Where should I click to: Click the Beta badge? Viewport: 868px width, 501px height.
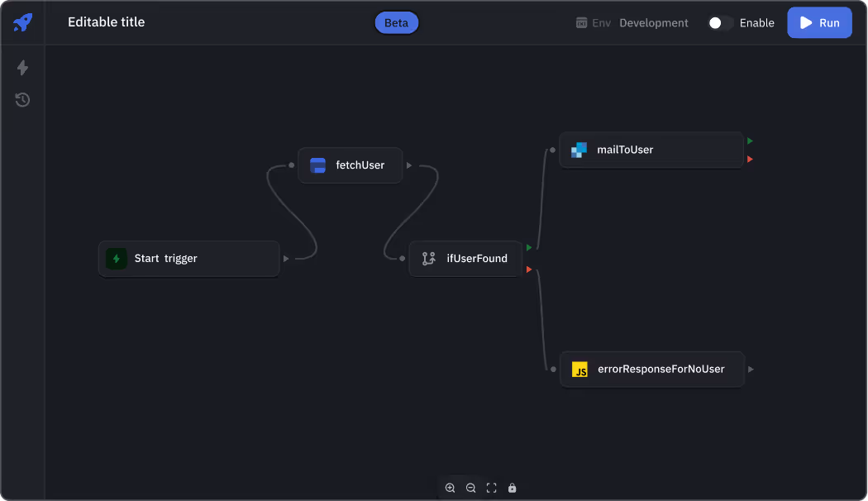pyautogui.click(x=397, y=23)
